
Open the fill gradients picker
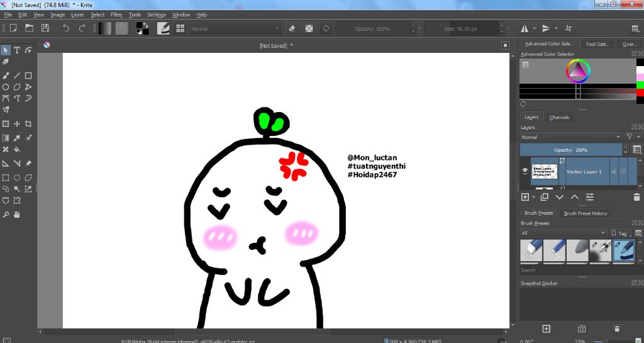click(105, 28)
